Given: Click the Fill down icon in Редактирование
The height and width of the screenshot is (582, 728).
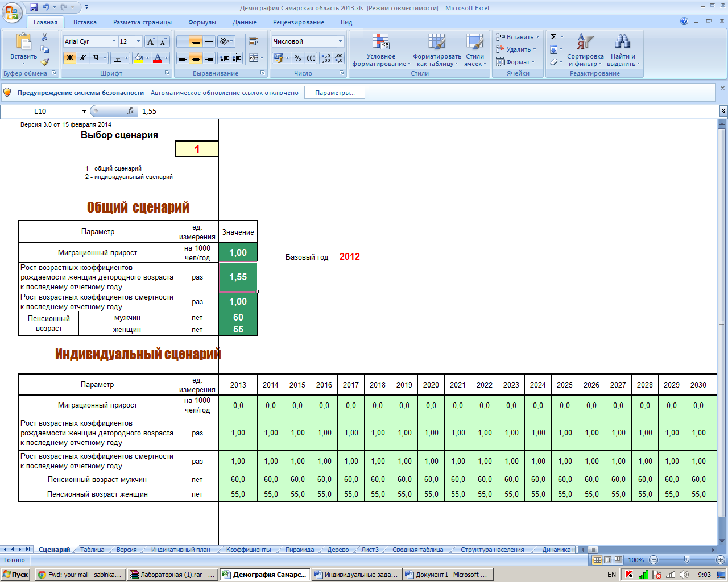Looking at the screenshot, I should [553, 49].
